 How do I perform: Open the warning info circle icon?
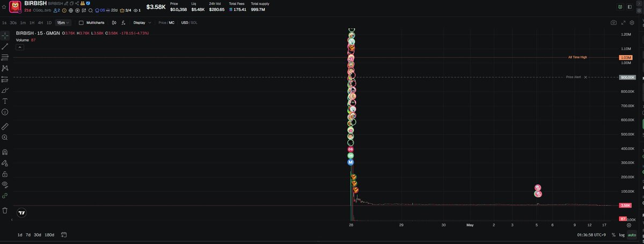[64, 10]
